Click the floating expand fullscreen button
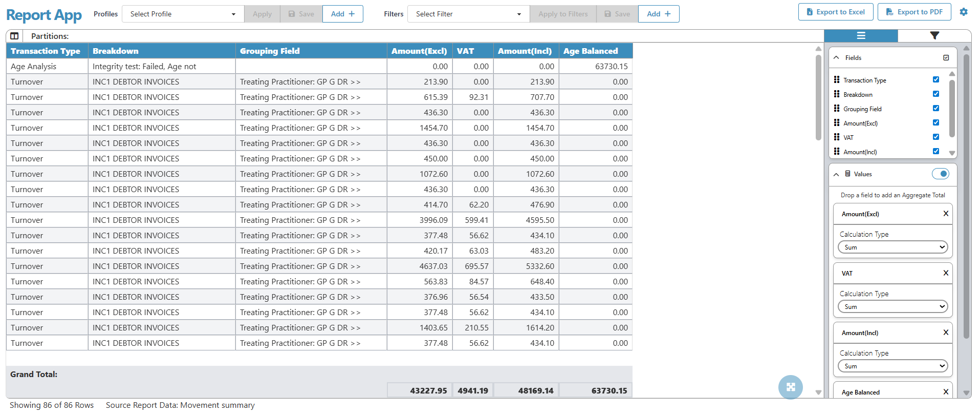This screenshot has height=415, width=980. (791, 387)
